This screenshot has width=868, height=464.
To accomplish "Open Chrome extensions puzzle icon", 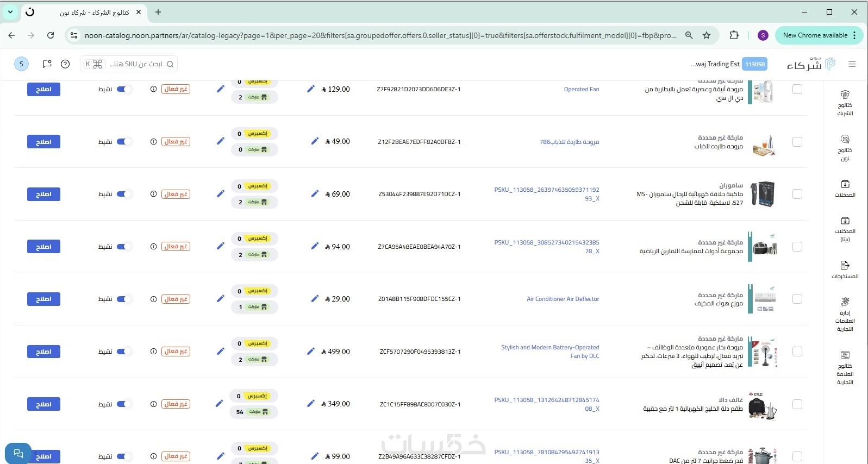I will pos(734,35).
